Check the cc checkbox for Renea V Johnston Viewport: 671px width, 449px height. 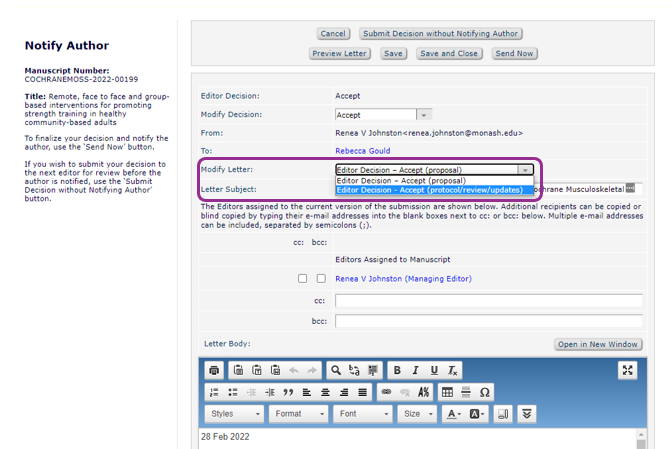(x=303, y=278)
